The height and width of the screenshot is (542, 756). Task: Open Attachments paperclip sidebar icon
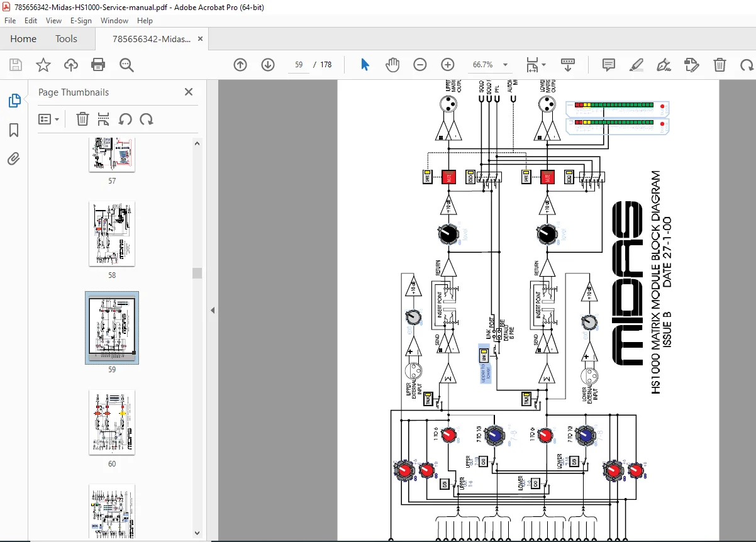tap(14, 159)
